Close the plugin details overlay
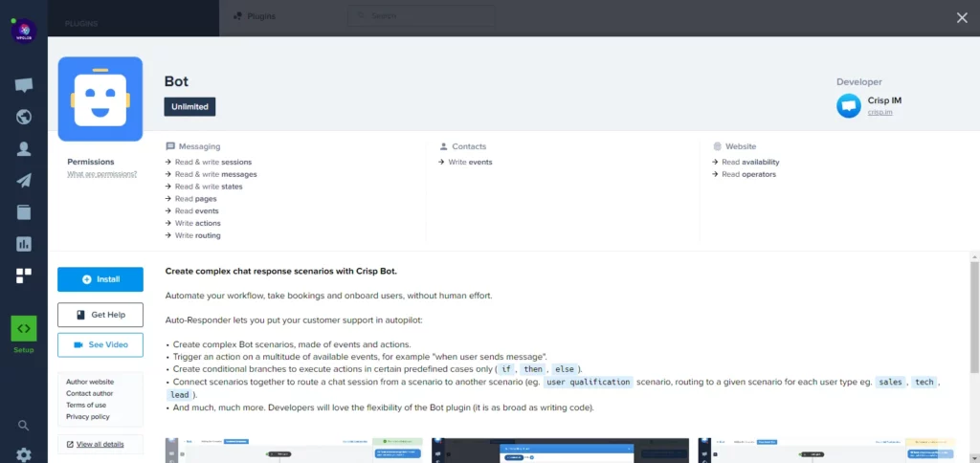This screenshot has height=463, width=980. [x=962, y=18]
